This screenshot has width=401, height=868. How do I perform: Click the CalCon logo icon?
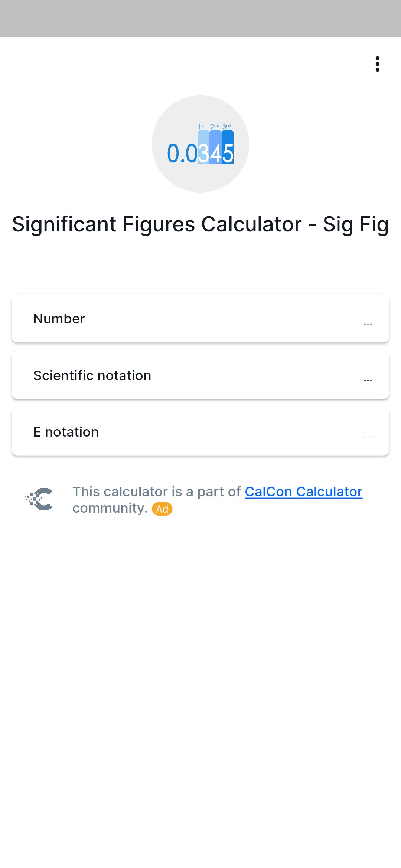39,499
